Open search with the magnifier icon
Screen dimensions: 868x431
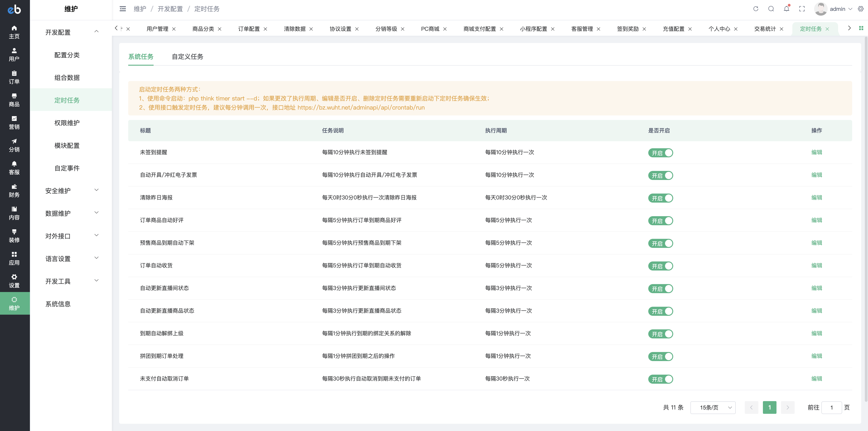click(x=771, y=9)
